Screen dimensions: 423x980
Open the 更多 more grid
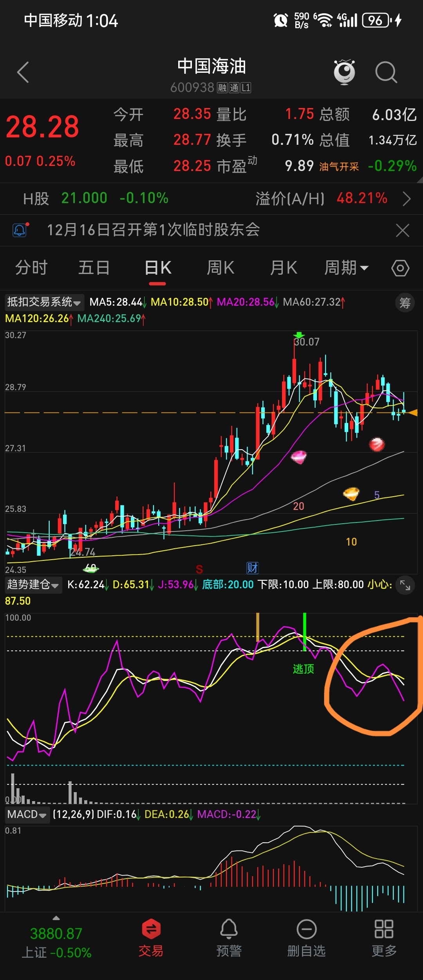click(x=384, y=938)
